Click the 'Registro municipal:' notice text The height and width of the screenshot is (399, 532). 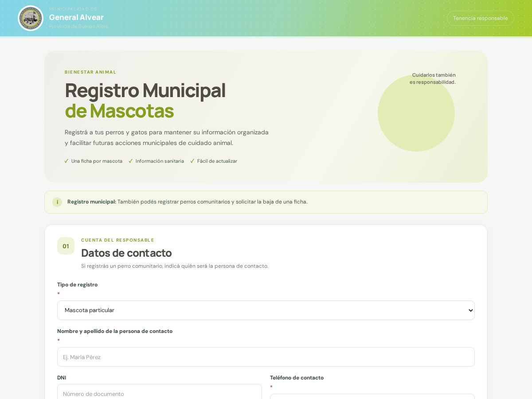pos(92,202)
